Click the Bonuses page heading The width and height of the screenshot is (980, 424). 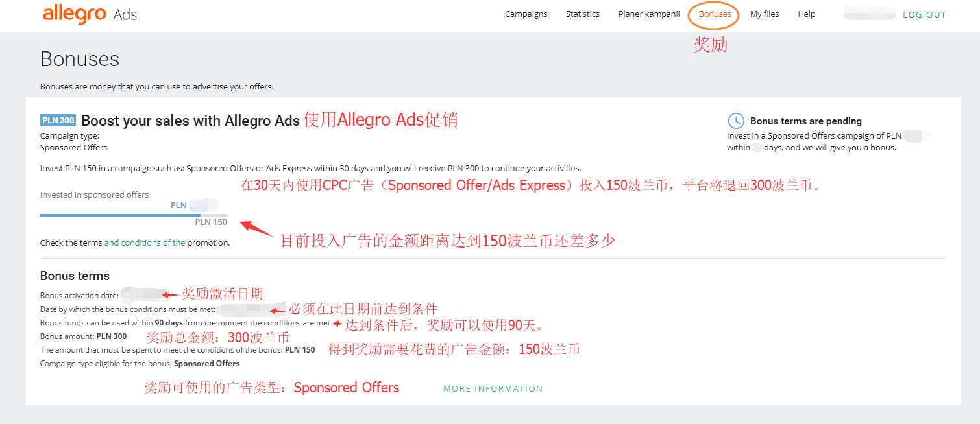[80, 59]
